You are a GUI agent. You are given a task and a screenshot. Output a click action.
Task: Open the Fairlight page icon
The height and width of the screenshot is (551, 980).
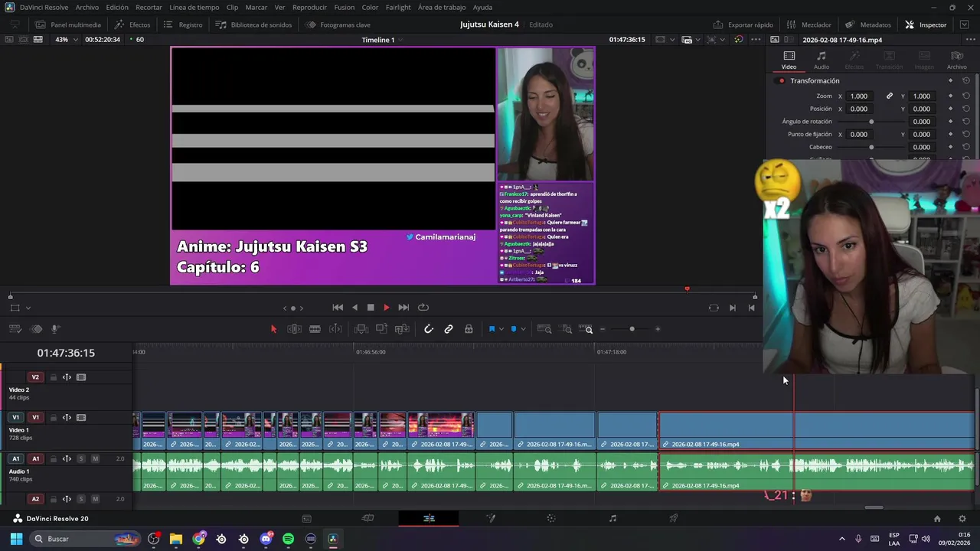pos(612,519)
